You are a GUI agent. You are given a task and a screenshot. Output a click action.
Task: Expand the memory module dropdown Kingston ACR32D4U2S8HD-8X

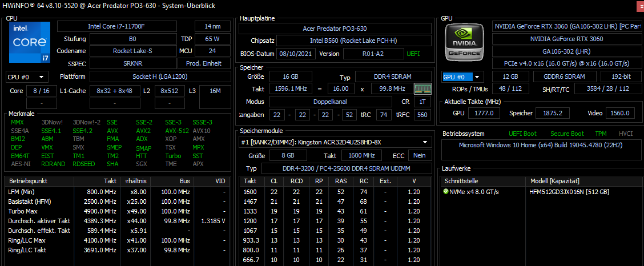coord(335,142)
